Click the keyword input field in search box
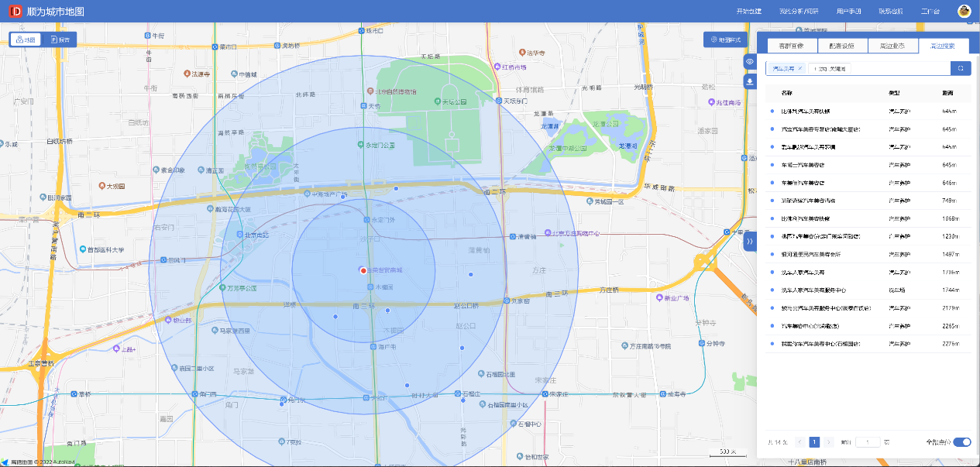The height and width of the screenshot is (467, 980). (830, 69)
